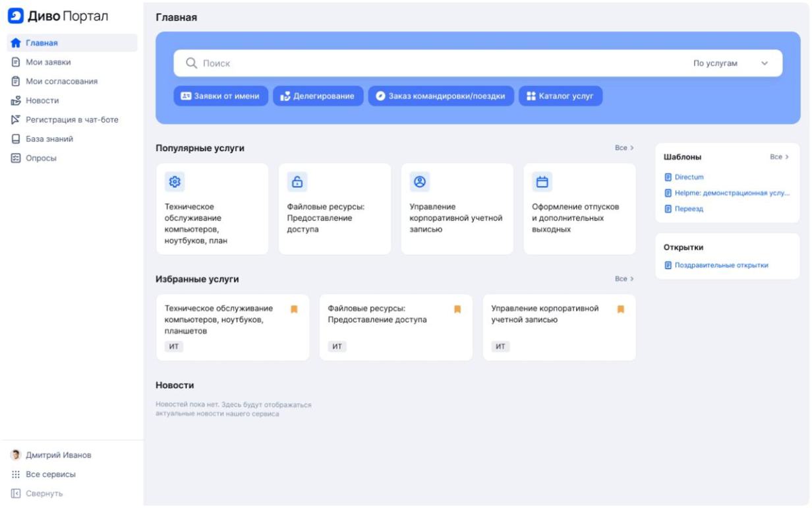Click the calendar icon on Оформление отпусков card
Viewport: 812px width, 508px height.
[x=542, y=182]
